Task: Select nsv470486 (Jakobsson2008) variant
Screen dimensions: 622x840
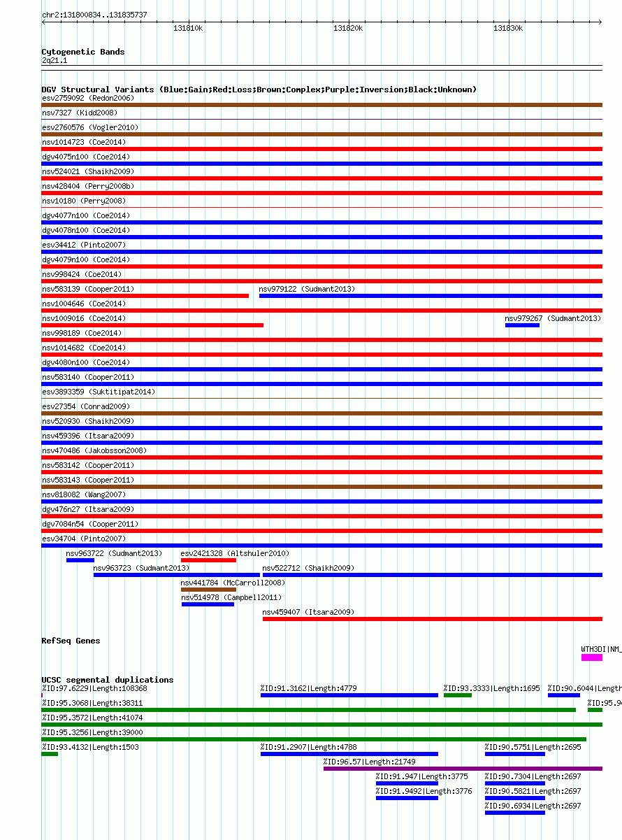Action: pos(321,457)
